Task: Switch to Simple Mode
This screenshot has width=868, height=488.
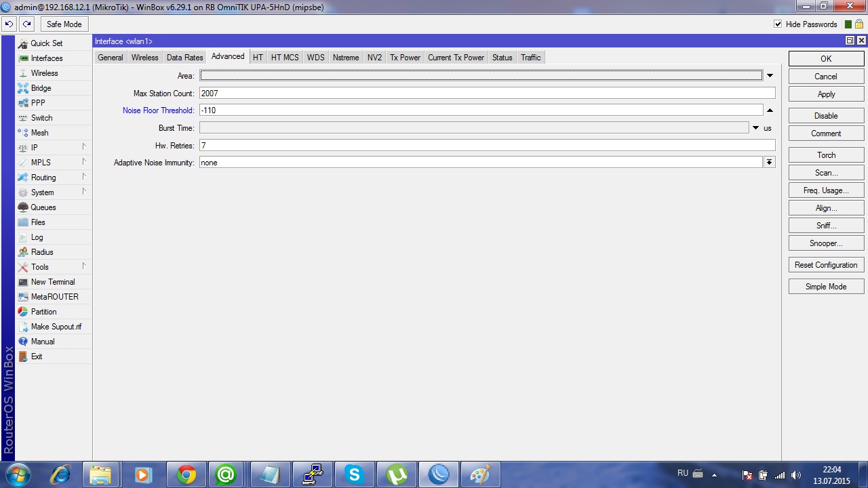Action: coord(826,287)
